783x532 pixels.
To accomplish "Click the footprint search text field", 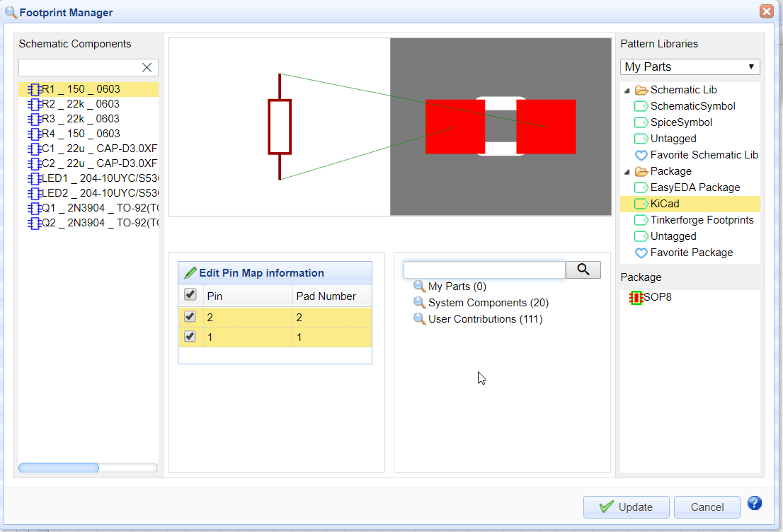I will [x=484, y=270].
